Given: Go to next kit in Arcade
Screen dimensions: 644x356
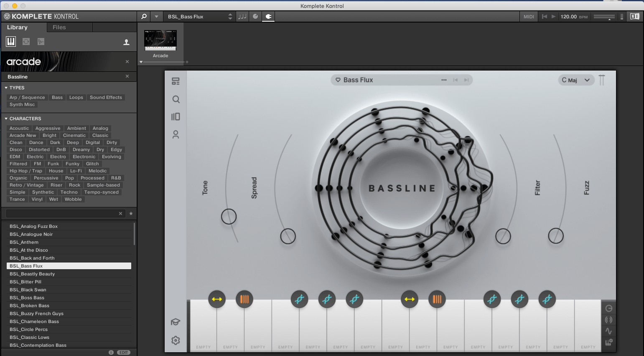Looking at the screenshot, I should click(x=466, y=80).
